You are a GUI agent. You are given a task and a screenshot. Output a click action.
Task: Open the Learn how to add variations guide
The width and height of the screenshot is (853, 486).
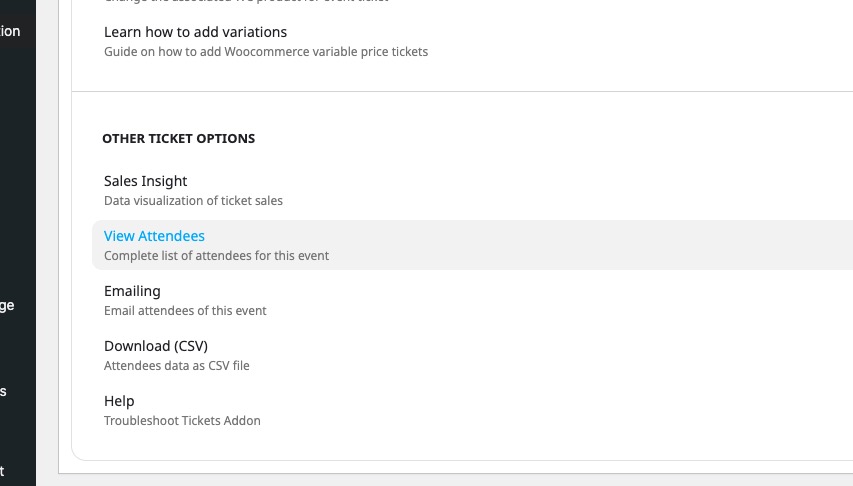(x=195, y=32)
